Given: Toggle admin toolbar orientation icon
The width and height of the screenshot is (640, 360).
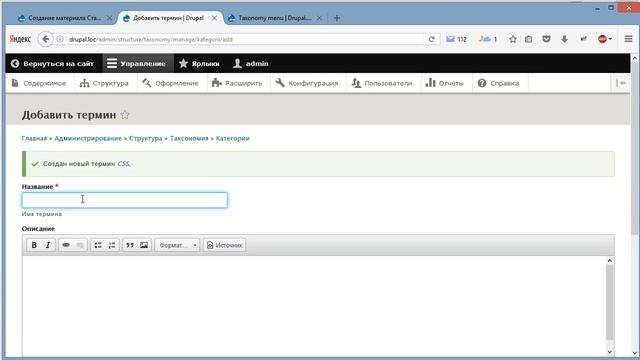Looking at the screenshot, I should [x=621, y=83].
